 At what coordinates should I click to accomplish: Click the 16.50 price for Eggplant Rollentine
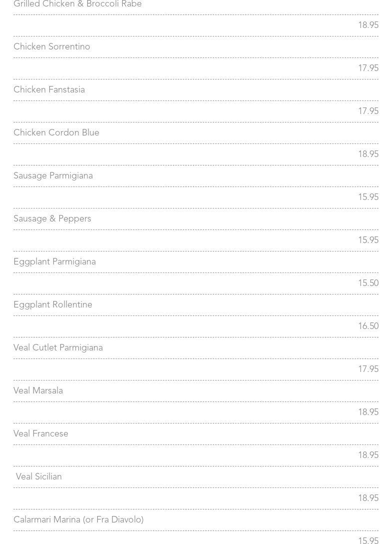point(368,326)
